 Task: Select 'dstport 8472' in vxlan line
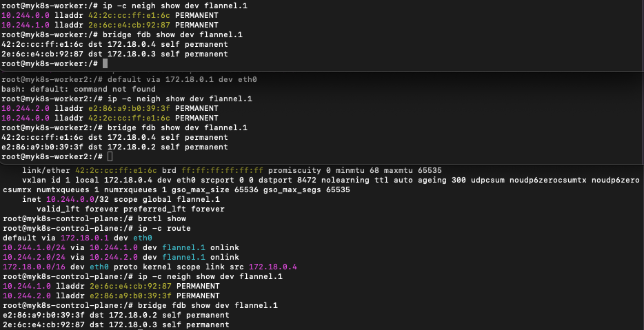[292, 181]
